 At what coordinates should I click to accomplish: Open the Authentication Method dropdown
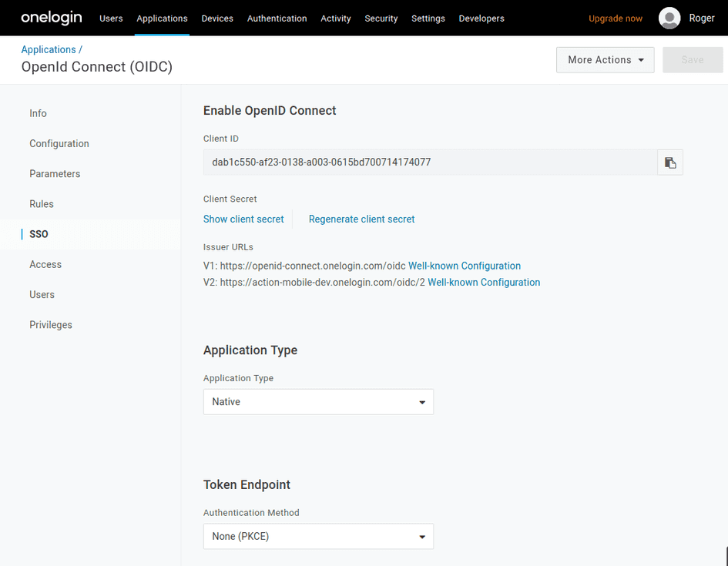click(x=318, y=536)
